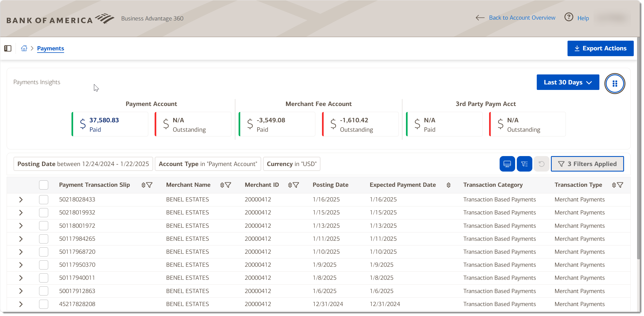Click the Account Type filter chip

208,164
